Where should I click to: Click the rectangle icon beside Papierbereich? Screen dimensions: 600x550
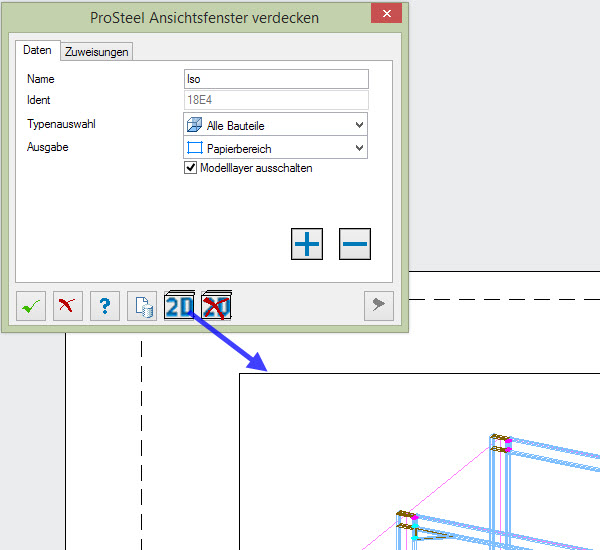195,148
